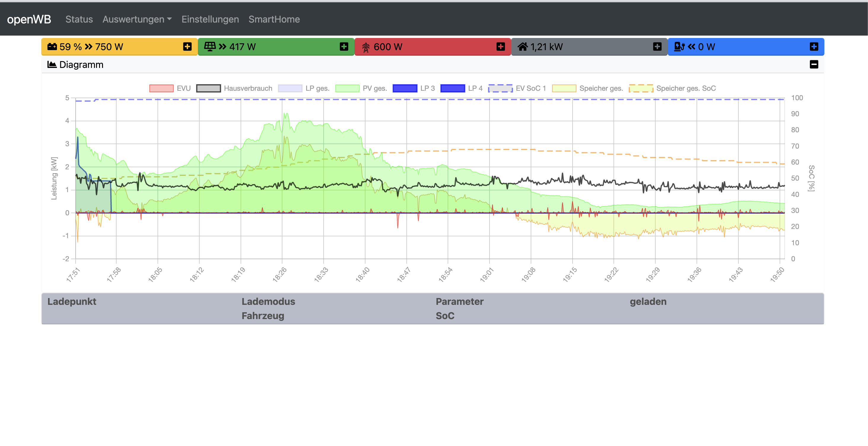Expand the blue charge point panel
The width and height of the screenshot is (868, 446).
[x=814, y=47]
